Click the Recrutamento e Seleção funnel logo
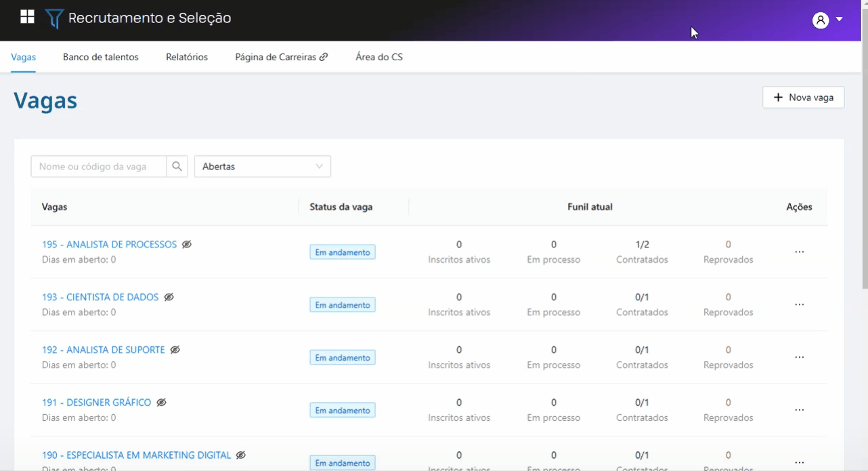The height and width of the screenshot is (471, 868). [54, 18]
